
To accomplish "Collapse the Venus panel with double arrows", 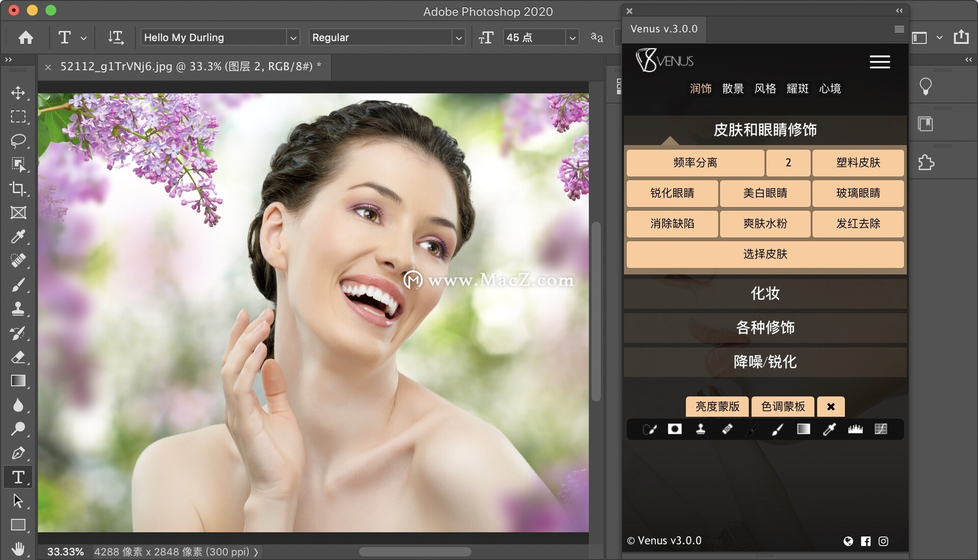I will coord(899,11).
